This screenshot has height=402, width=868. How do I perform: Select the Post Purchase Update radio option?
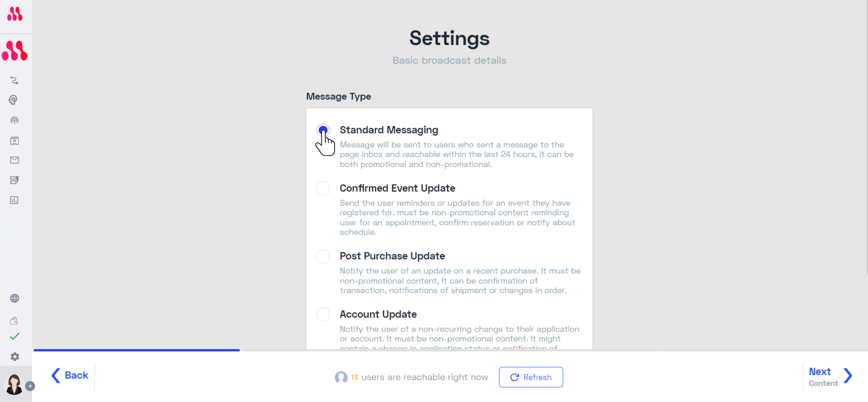[323, 256]
